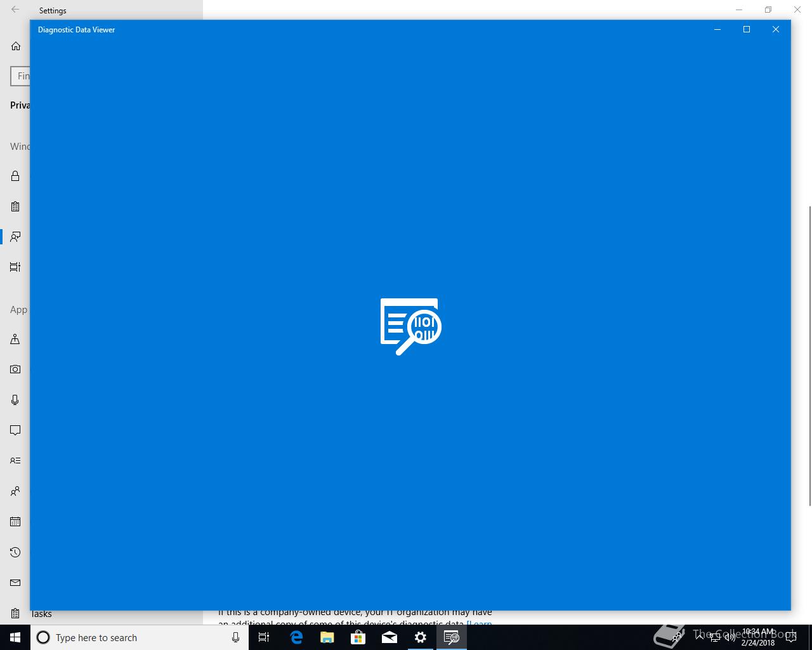
Task: Select the Email envelope icon in Settings sidebar
Action: pos(15,583)
